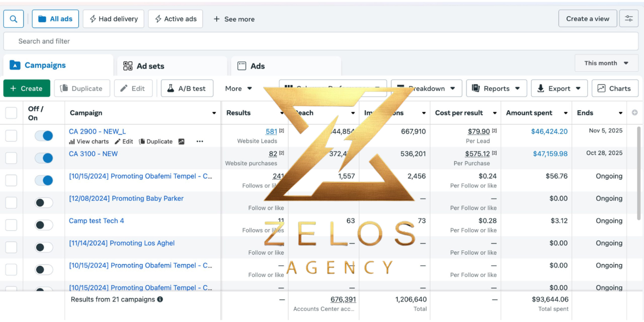Click View charts under CA 2900 - NEW_L

[x=89, y=141]
